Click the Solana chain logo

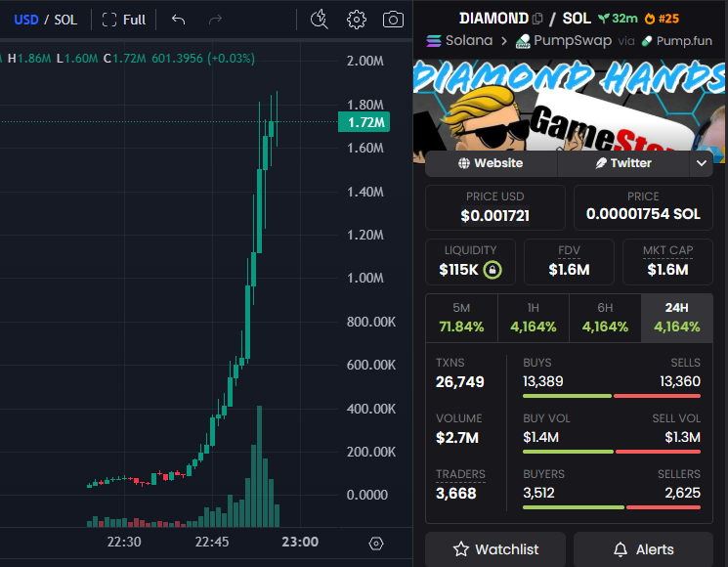[x=434, y=41]
